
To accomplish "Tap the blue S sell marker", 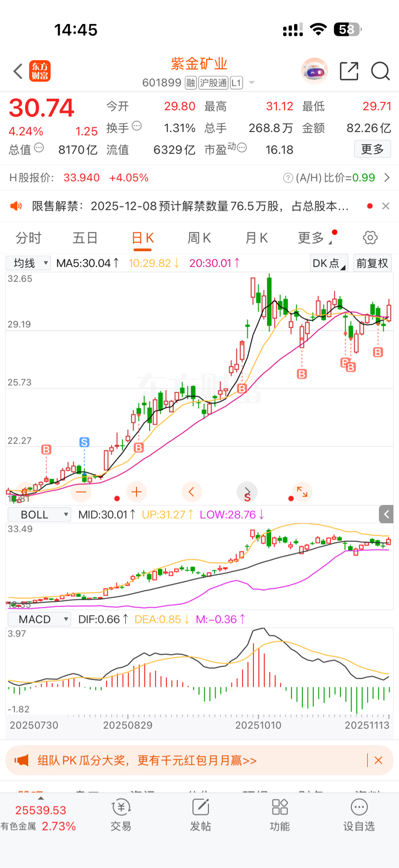I will click(x=84, y=442).
